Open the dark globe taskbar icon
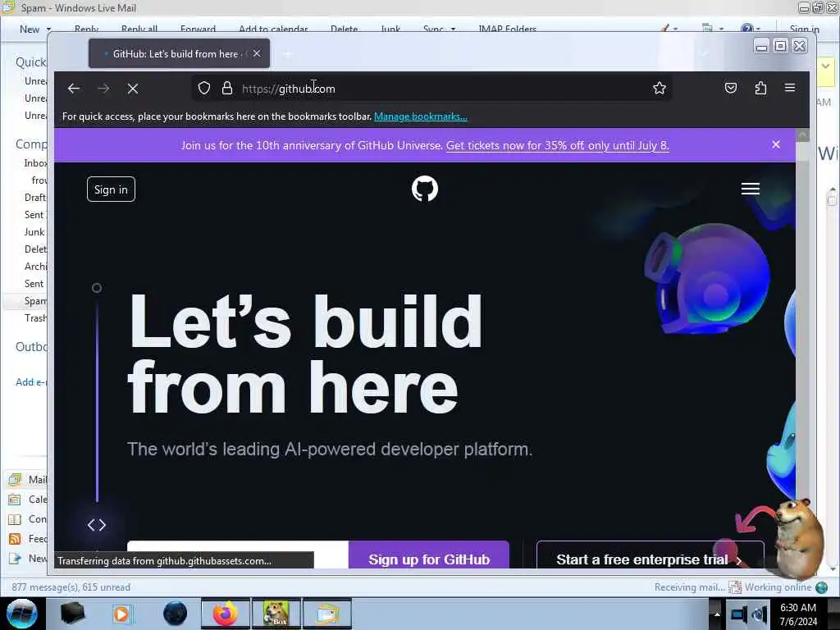 tap(176, 614)
